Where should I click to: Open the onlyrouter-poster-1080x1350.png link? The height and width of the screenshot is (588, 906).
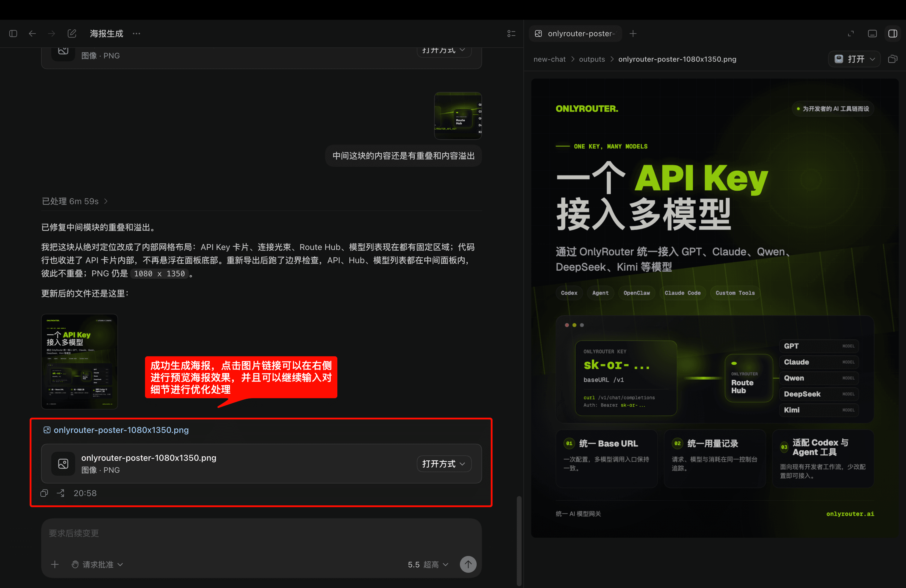tap(121, 430)
